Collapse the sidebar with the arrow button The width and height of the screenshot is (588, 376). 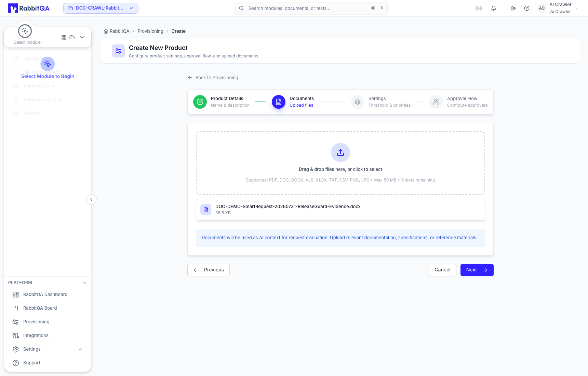(x=91, y=200)
